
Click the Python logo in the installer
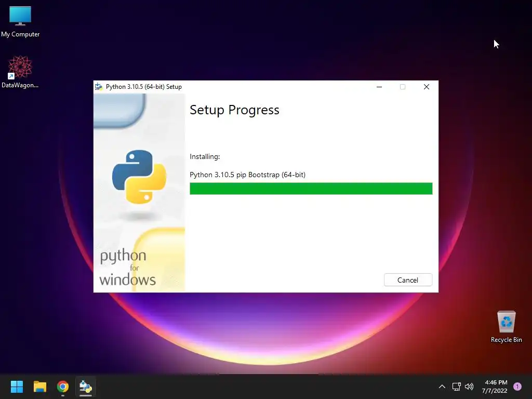[139, 177]
